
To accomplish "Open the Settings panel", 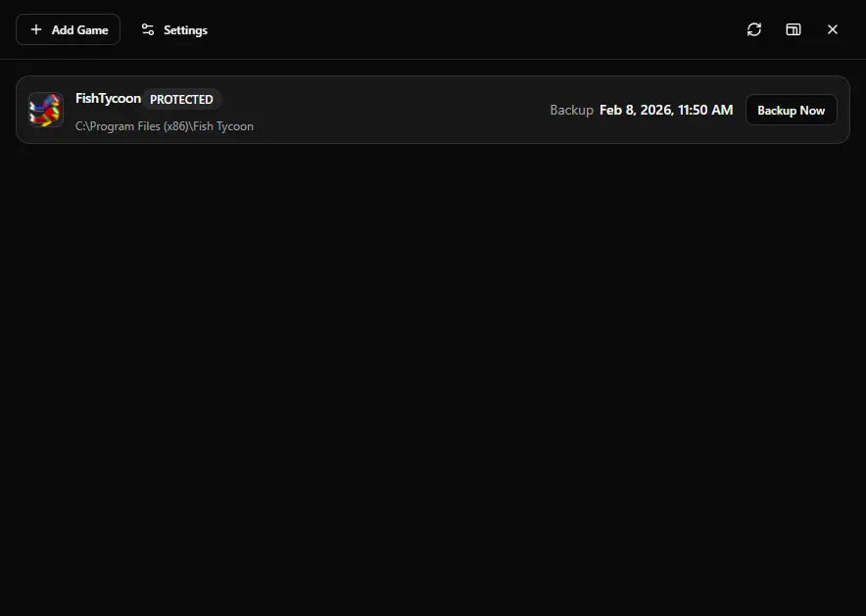I will pos(174,29).
